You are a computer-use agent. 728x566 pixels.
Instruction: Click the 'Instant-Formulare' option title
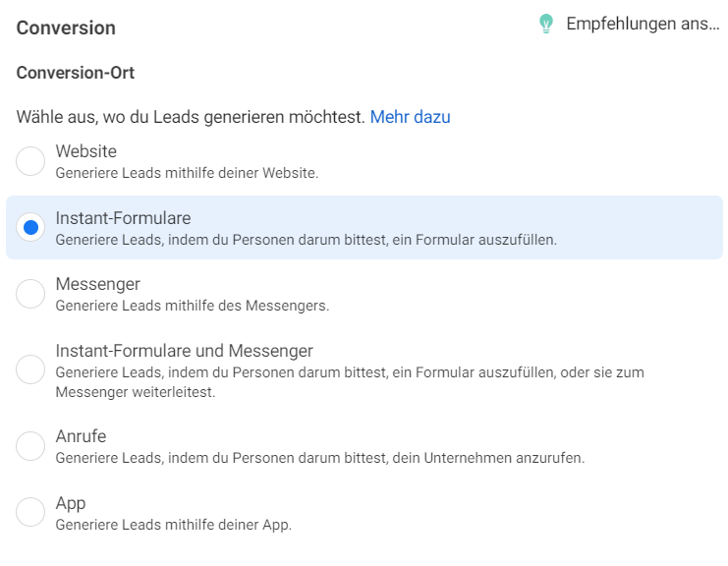click(x=123, y=218)
